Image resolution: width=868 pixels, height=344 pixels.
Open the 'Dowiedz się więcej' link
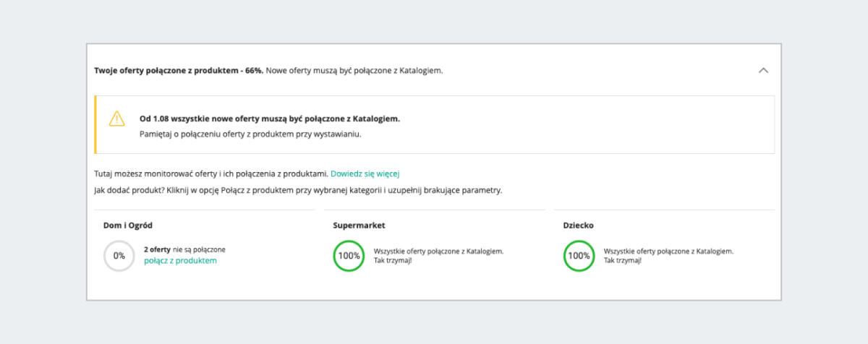click(x=365, y=173)
